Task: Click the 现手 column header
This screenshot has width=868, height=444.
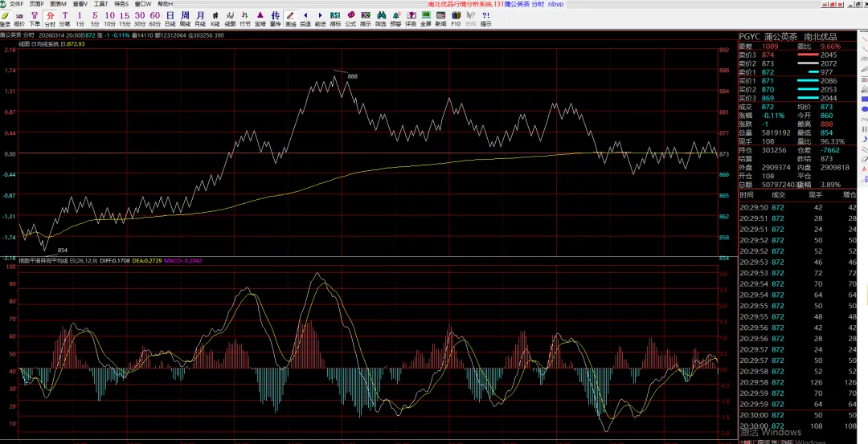Action: [x=816, y=194]
